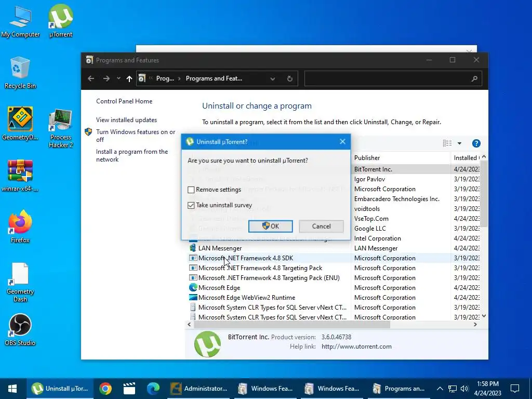Click the Programs and Feat... breadcrumb
The height and width of the screenshot is (399, 532).
(x=214, y=78)
